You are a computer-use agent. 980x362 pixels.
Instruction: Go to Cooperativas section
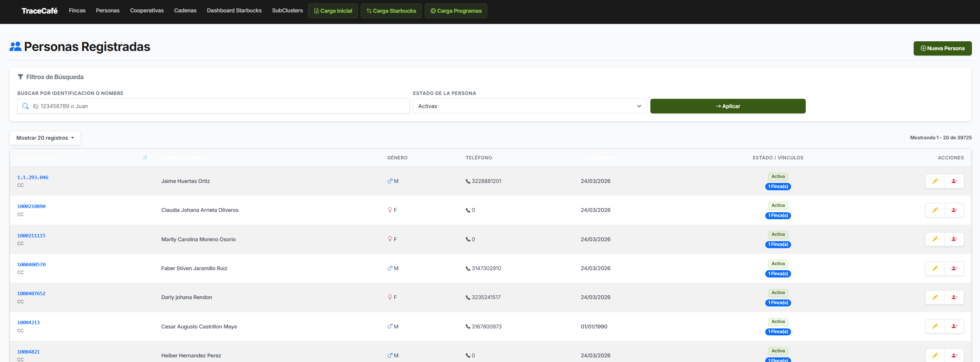pos(147,10)
